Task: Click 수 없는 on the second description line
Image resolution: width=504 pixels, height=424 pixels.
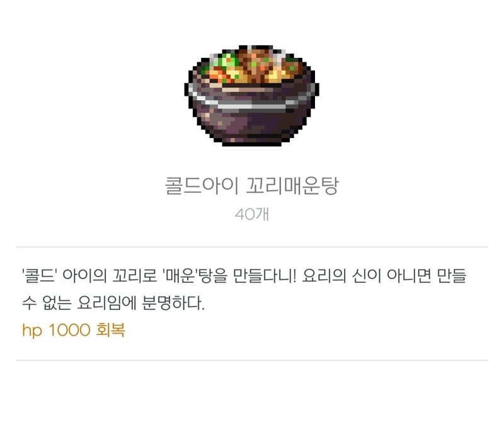Action: point(46,303)
